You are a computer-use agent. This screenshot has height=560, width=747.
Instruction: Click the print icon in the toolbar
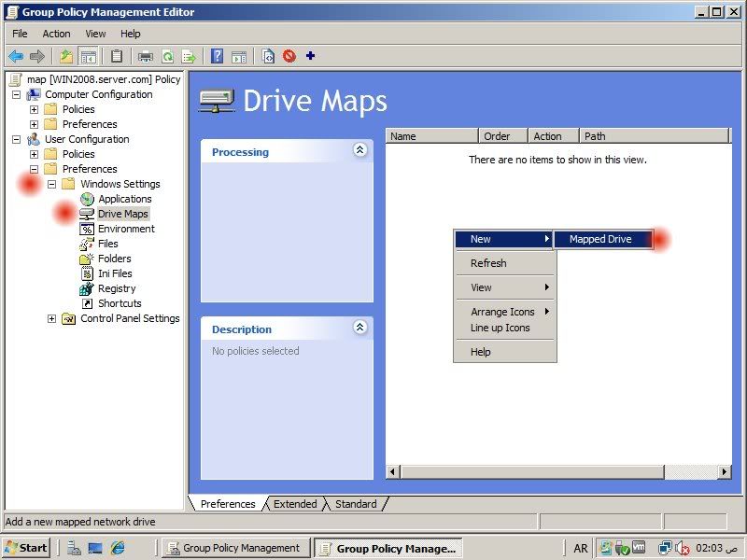(146, 56)
